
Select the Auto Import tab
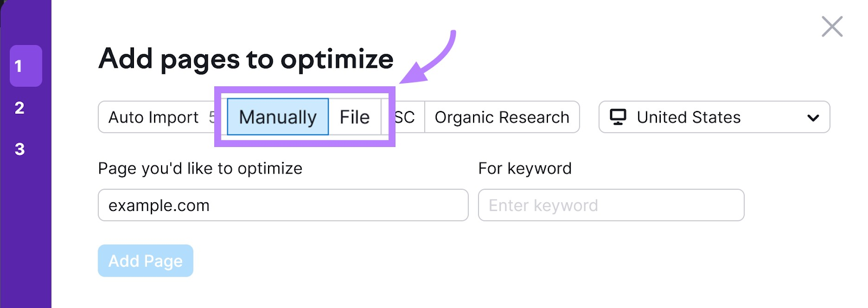[153, 117]
